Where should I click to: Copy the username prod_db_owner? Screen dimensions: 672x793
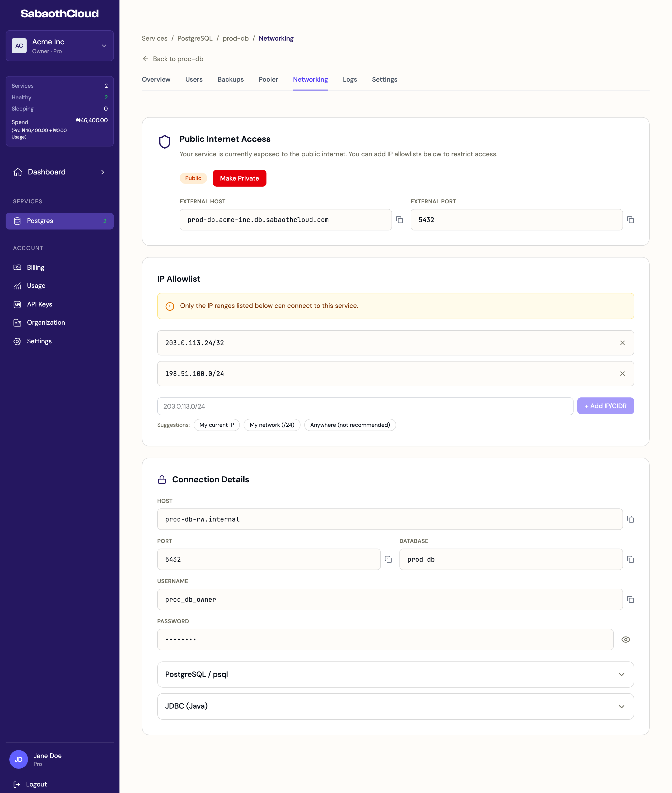pyautogui.click(x=630, y=600)
